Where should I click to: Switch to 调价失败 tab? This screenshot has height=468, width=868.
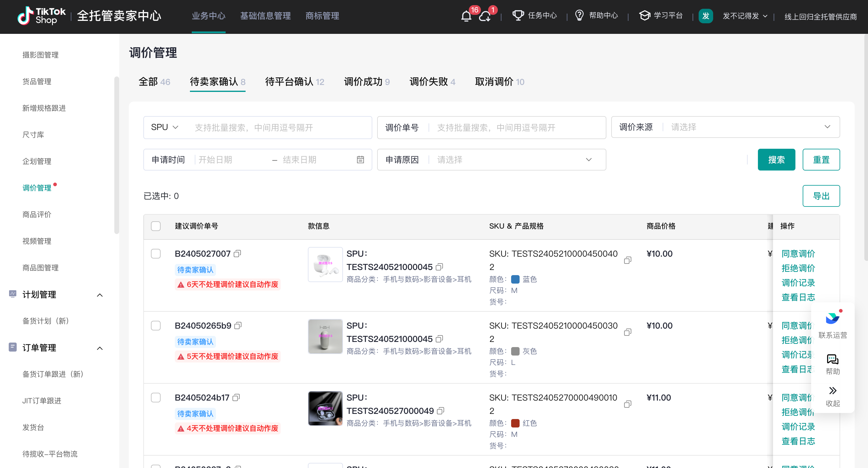point(432,82)
